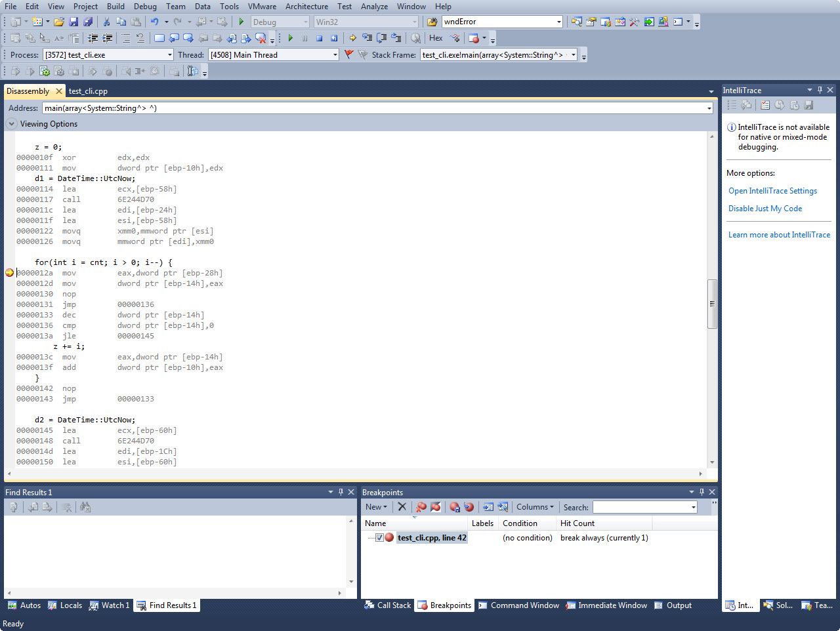Click Learn more about IntelliTrace link

click(779, 235)
